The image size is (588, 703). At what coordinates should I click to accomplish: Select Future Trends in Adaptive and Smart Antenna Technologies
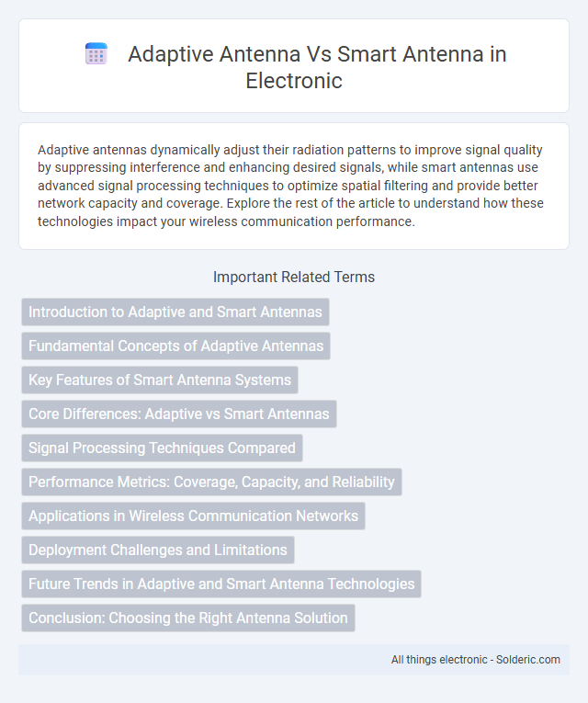click(x=221, y=584)
